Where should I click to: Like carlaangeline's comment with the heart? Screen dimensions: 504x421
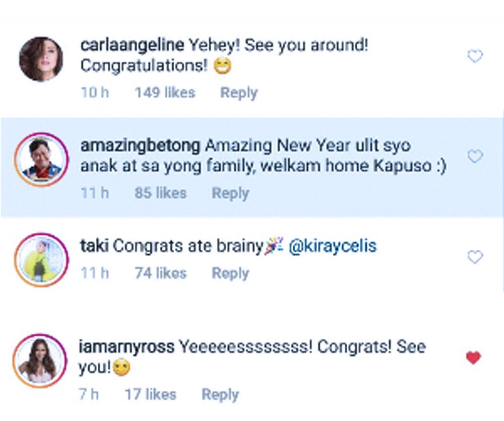tap(475, 56)
